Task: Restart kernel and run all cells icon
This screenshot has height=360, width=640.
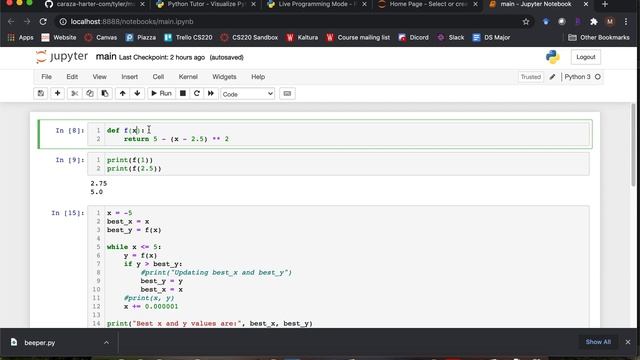Action: tap(211, 93)
